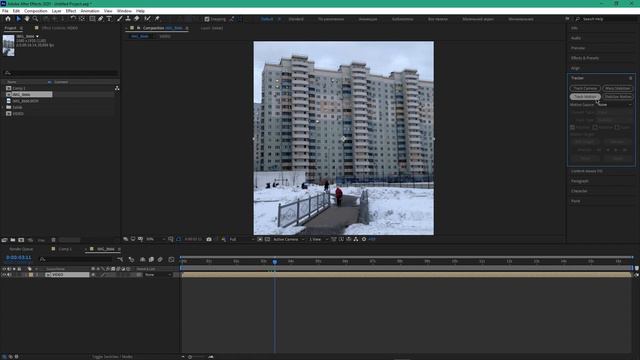640x360 pixels.
Task: Toggle the Scale checkbox in Tracker
Action: pyautogui.click(x=617, y=128)
